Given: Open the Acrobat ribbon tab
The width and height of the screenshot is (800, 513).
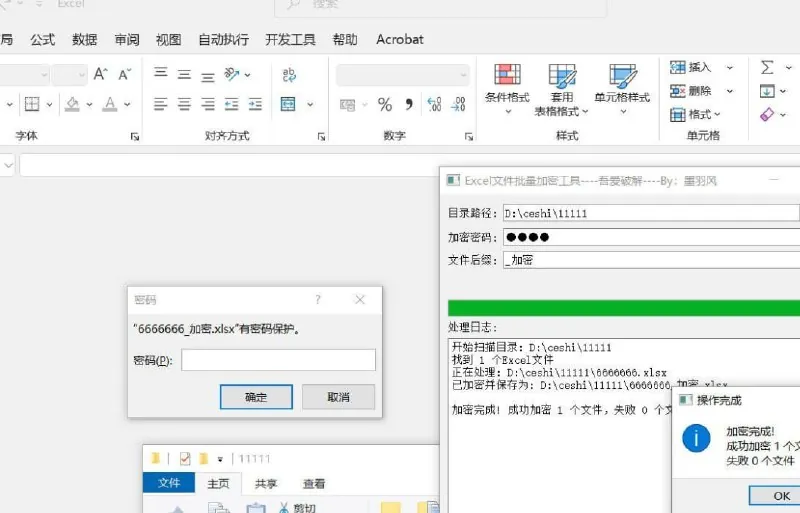Looking at the screenshot, I should tap(400, 39).
